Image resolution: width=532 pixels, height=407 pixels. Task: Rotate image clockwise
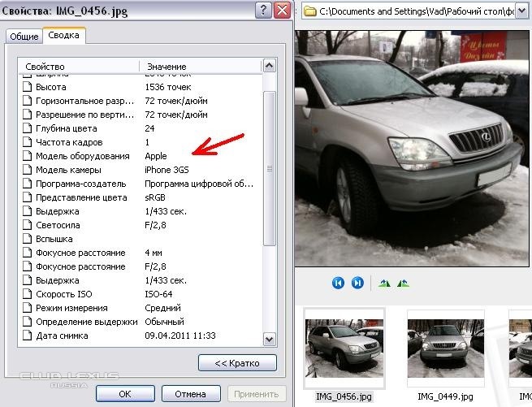click(385, 283)
